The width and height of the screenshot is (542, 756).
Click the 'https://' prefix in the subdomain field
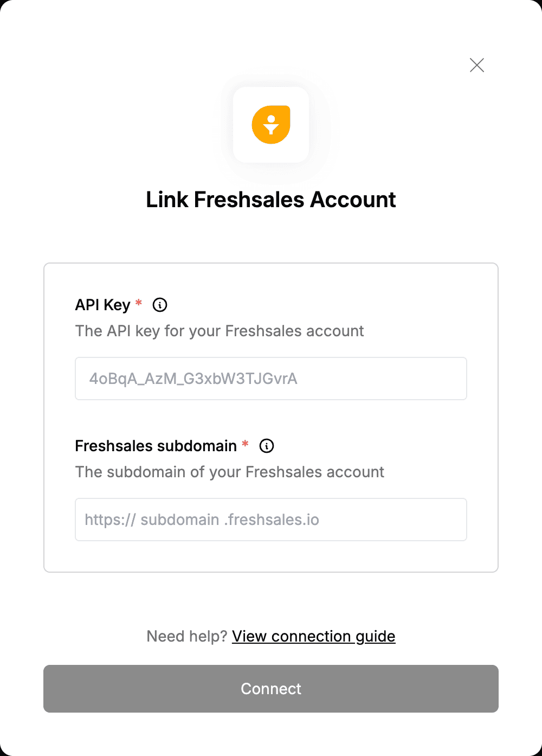point(110,520)
